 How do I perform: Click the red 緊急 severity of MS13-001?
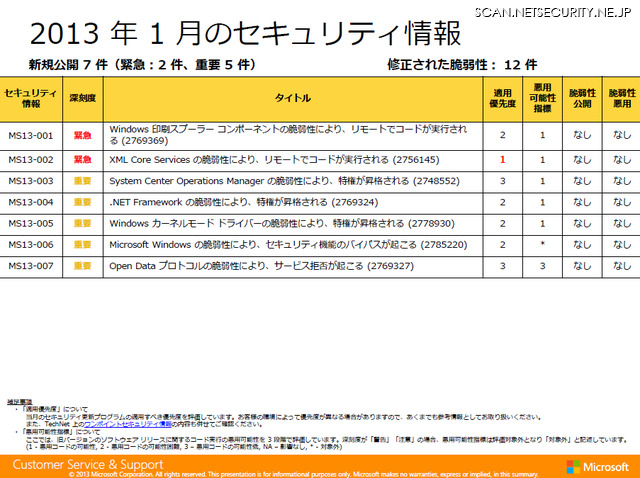click(82, 136)
